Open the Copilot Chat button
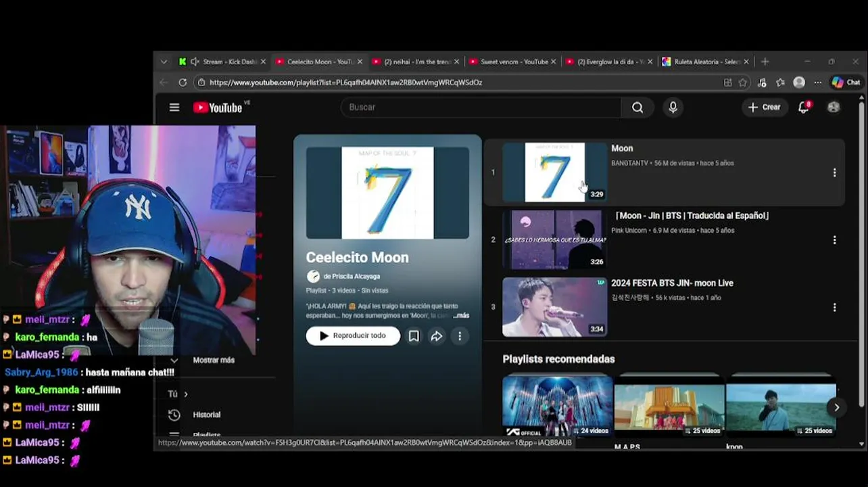 pyautogui.click(x=846, y=83)
